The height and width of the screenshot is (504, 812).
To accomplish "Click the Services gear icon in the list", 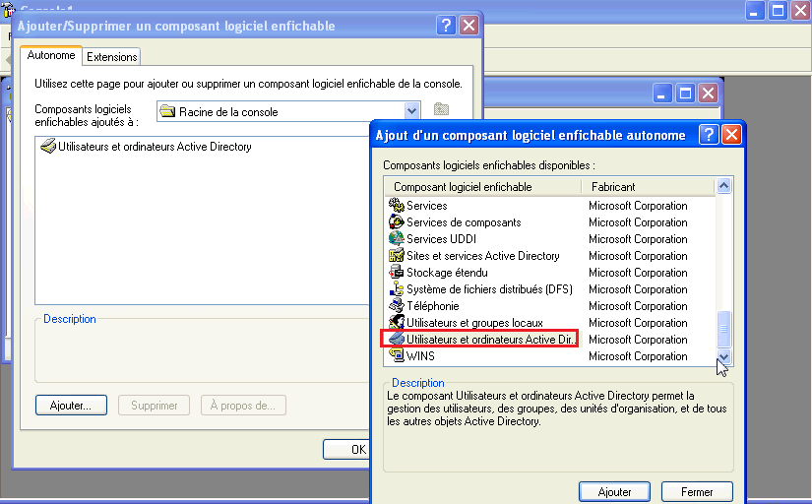I will [x=397, y=205].
